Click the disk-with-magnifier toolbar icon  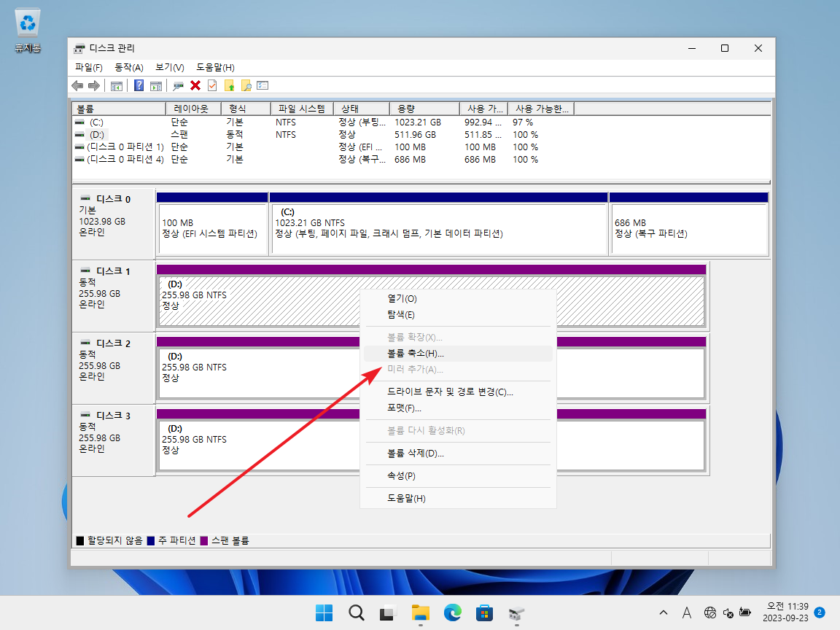[179, 86]
